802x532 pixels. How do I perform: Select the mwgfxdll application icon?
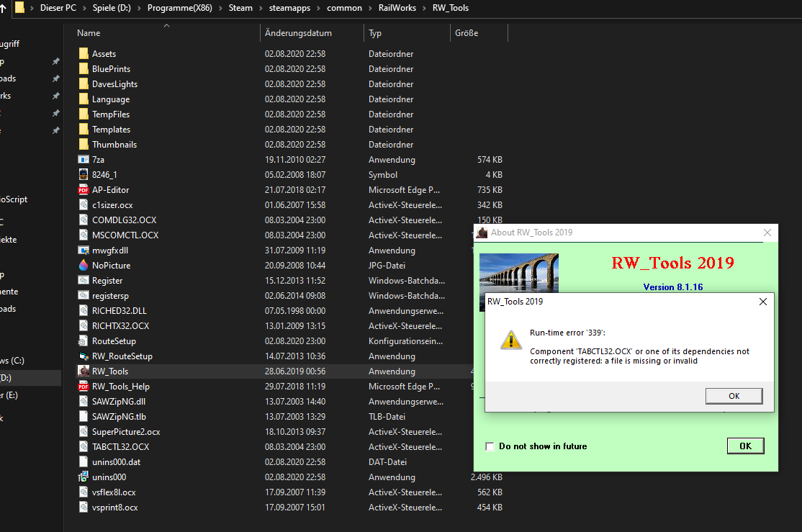(84, 250)
